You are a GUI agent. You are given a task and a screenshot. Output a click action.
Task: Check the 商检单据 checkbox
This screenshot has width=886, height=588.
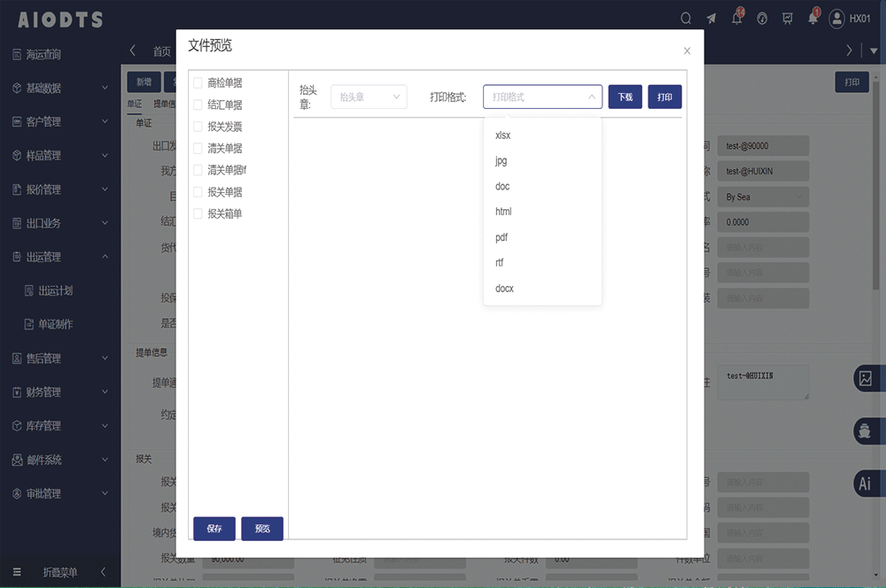pyautogui.click(x=198, y=83)
